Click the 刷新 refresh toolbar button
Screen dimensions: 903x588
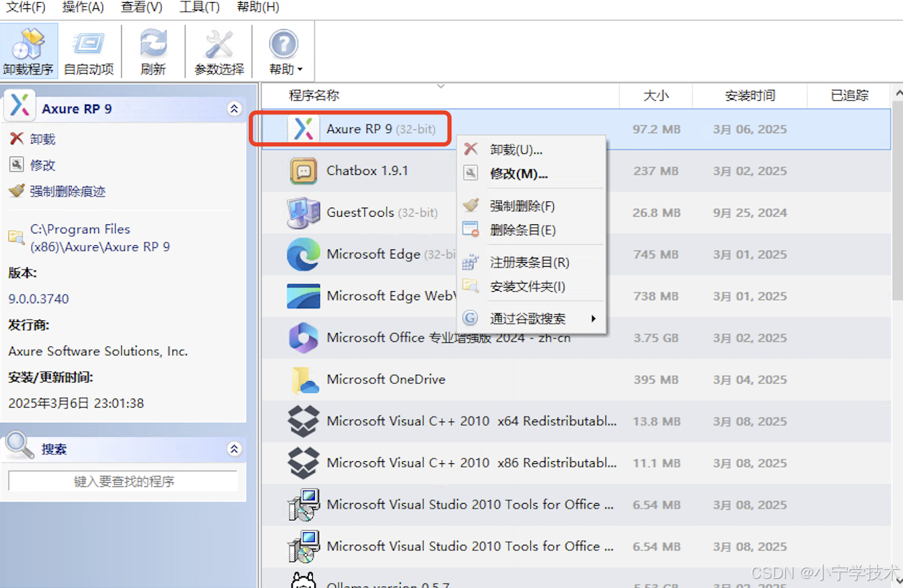(153, 52)
